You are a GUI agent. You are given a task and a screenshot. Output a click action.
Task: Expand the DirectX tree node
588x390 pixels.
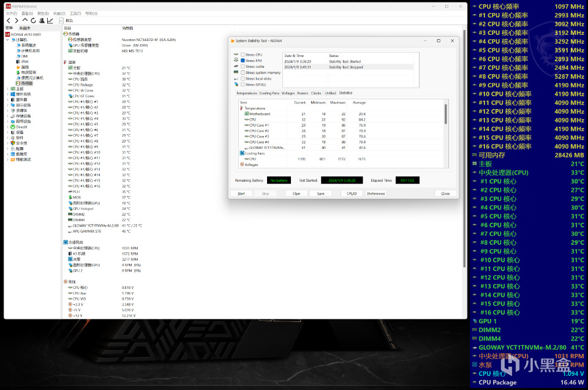(7, 127)
